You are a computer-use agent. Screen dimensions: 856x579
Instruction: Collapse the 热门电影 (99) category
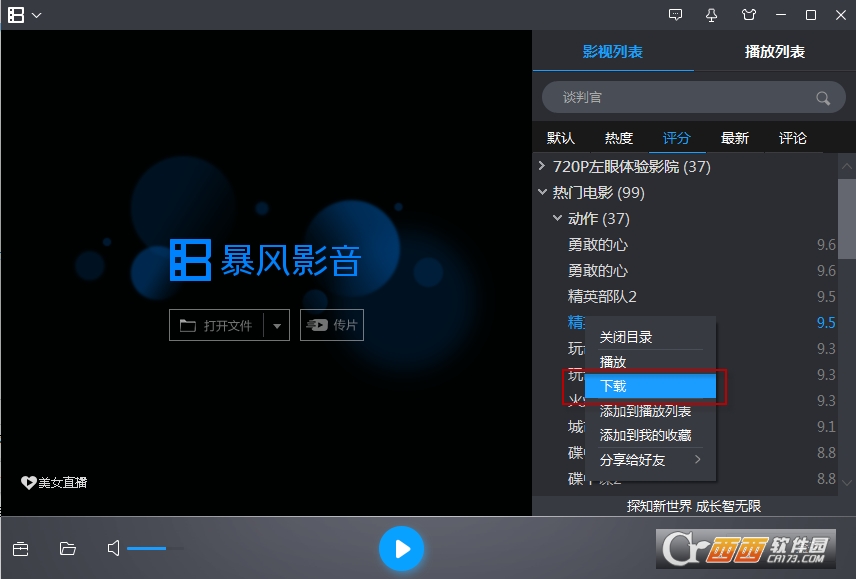(542, 192)
